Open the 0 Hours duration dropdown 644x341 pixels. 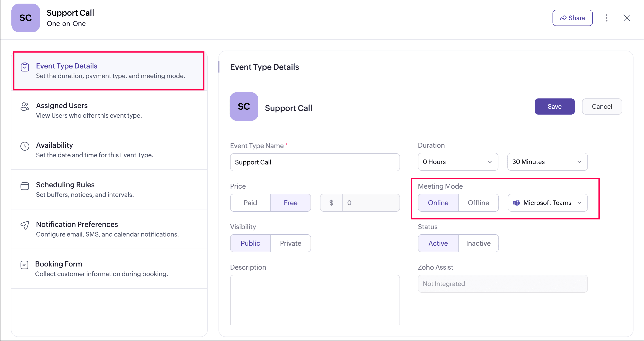pos(457,162)
